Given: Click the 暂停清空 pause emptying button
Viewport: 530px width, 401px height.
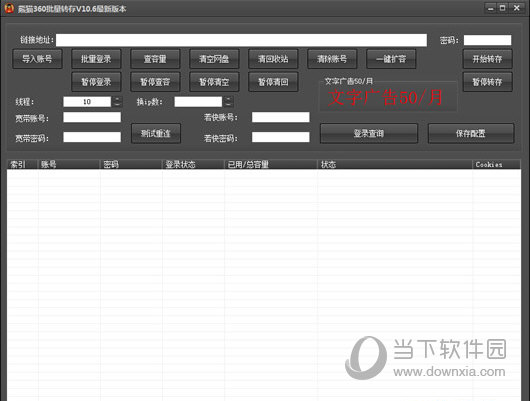Looking at the screenshot, I should pyautogui.click(x=214, y=82).
